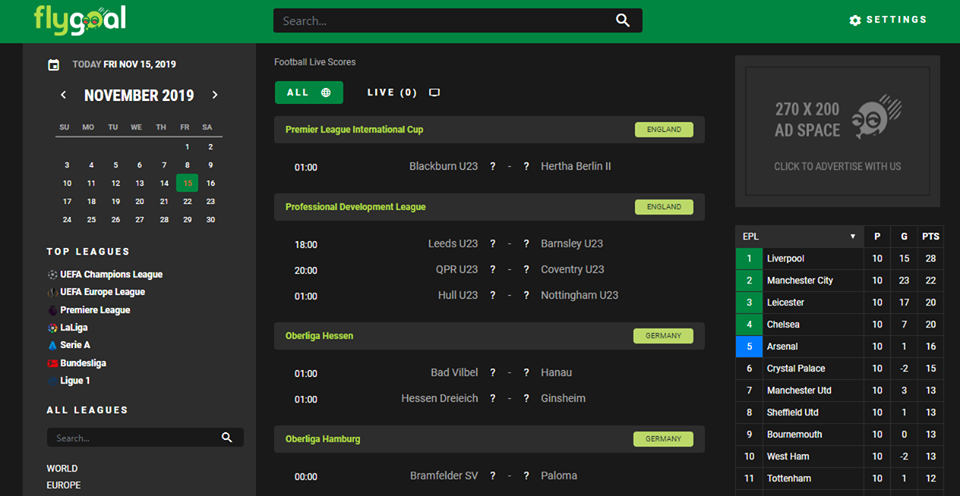Image resolution: width=960 pixels, height=496 pixels.
Task: Open QPR U23 vs Coventry U23 match
Action: tap(489, 270)
